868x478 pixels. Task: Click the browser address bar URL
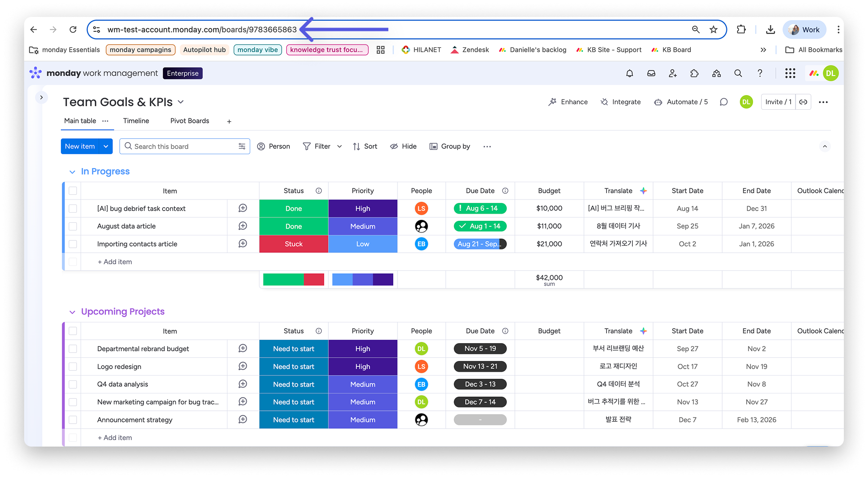click(x=202, y=29)
